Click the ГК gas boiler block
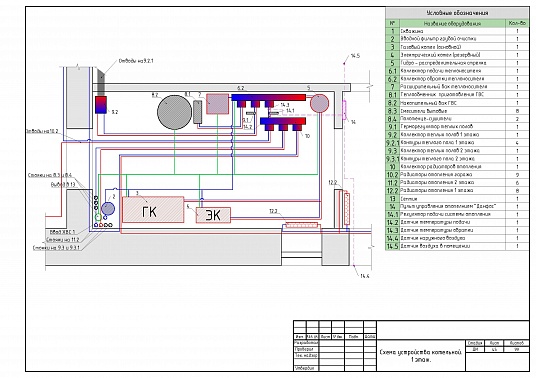Image resolution: width=536 pixels, height=378 pixels. [153, 210]
